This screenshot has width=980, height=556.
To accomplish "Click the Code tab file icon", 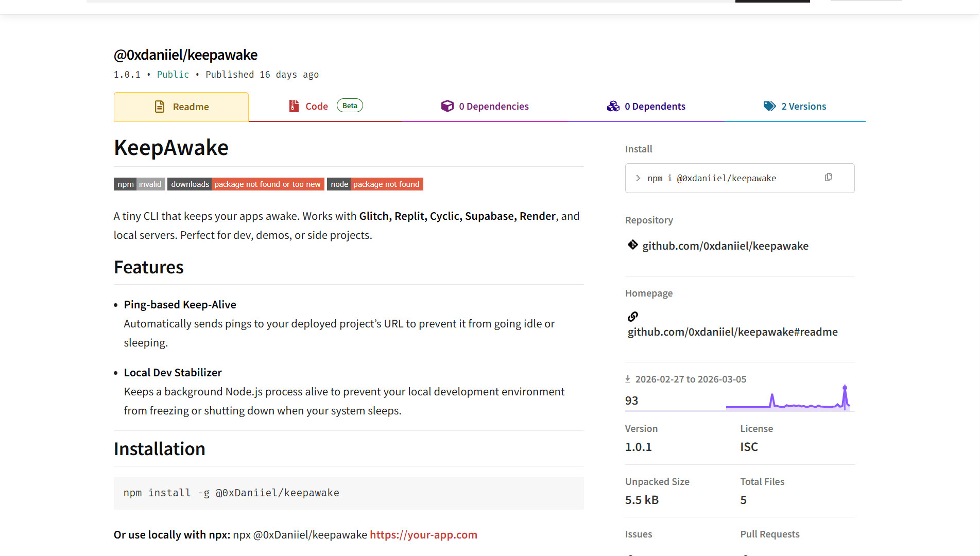I will [294, 106].
